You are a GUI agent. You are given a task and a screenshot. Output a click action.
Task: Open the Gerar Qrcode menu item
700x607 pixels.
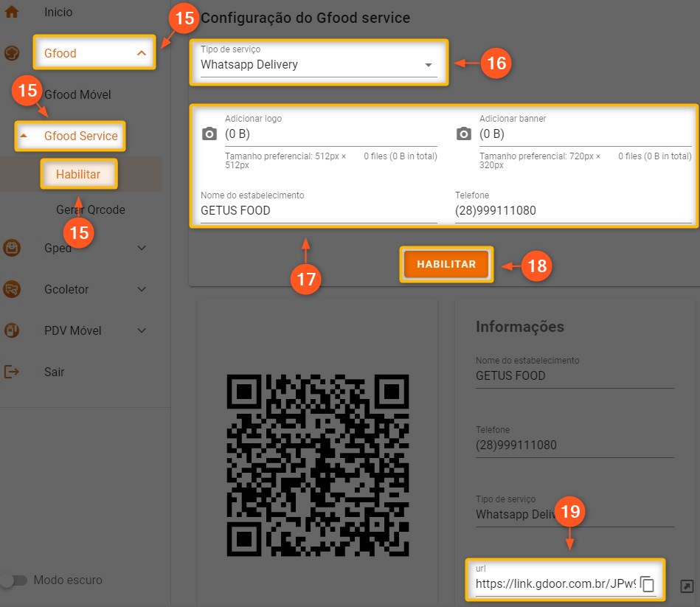(x=91, y=210)
